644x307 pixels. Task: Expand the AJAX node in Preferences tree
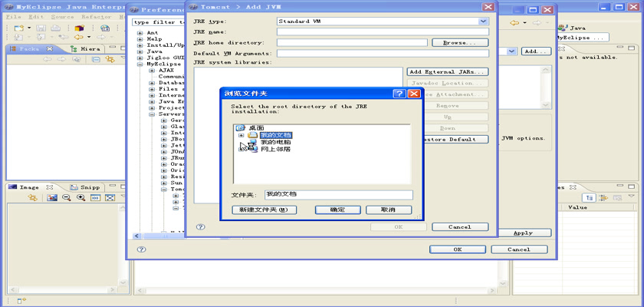point(152,71)
